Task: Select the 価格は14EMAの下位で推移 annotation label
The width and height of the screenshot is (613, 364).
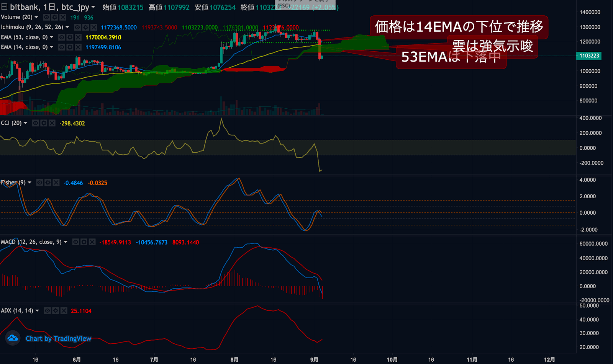Action: (459, 27)
